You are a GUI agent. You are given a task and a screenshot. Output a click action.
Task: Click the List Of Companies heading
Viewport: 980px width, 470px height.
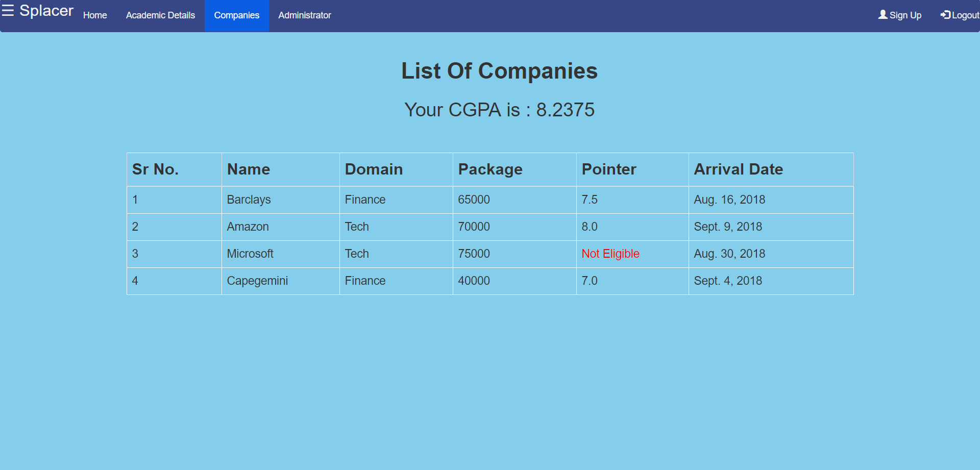point(499,71)
